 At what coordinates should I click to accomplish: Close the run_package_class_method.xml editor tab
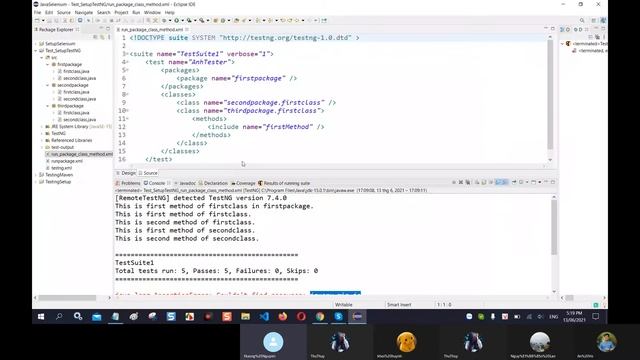187,29
